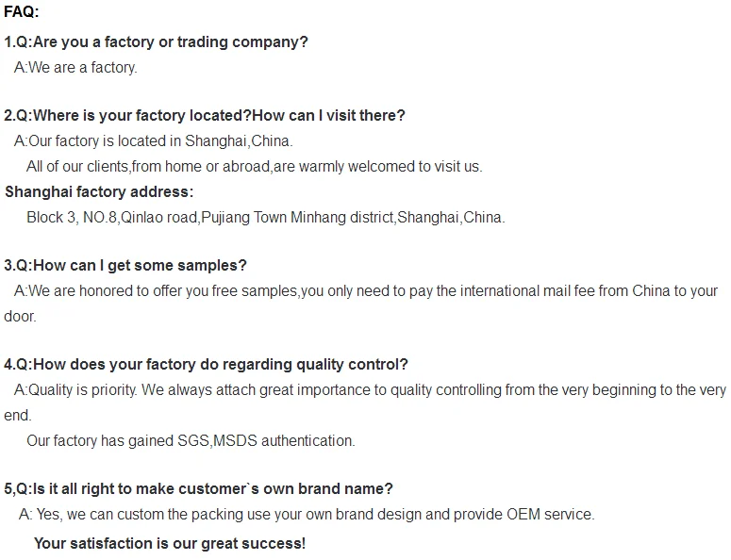Click "Your satisfaction is our great success!"
The image size is (731, 560).
click(170, 544)
